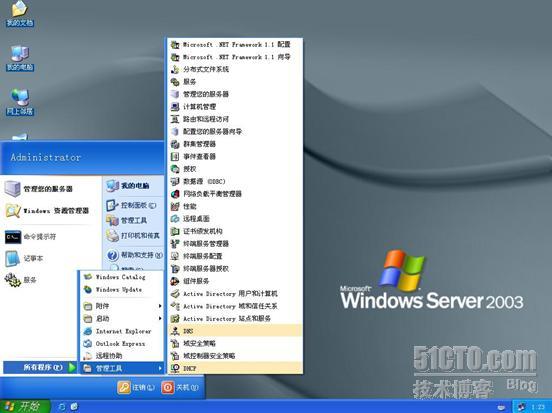Open 服务 pinned in Start menu
Screen dimensions: 552x413
pyautogui.click(x=40, y=280)
